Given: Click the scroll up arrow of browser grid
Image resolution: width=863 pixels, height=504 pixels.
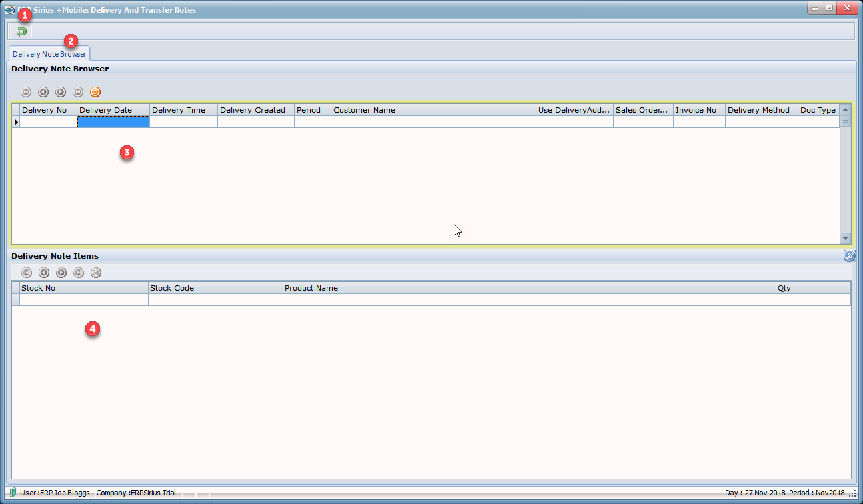Looking at the screenshot, I should click(x=845, y=110).
